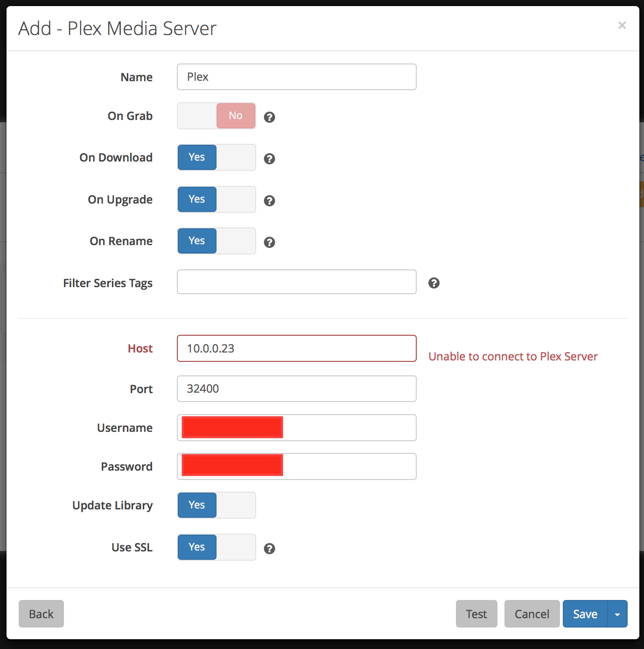Open the On Download help icon
This screenshot has height=649, width=644.
[x=269, y=159]
